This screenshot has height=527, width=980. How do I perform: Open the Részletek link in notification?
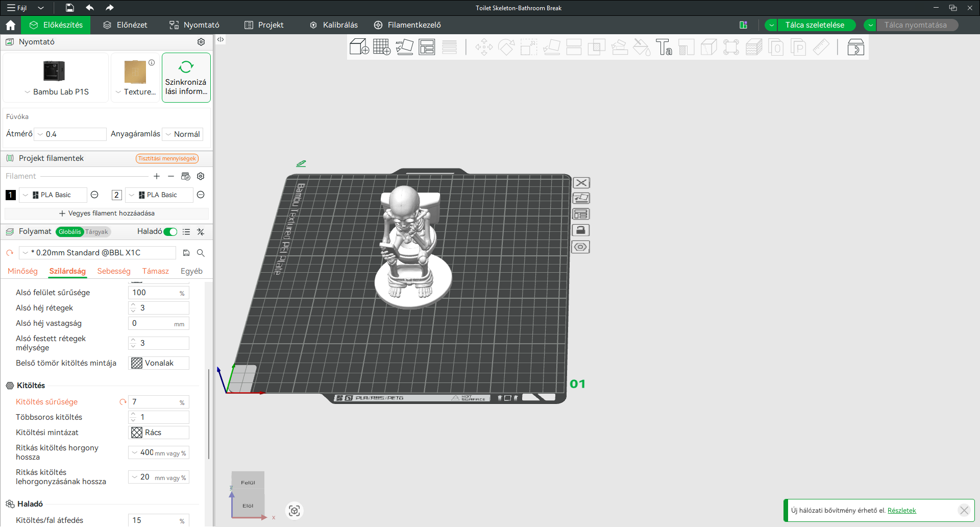click(902, 510)
